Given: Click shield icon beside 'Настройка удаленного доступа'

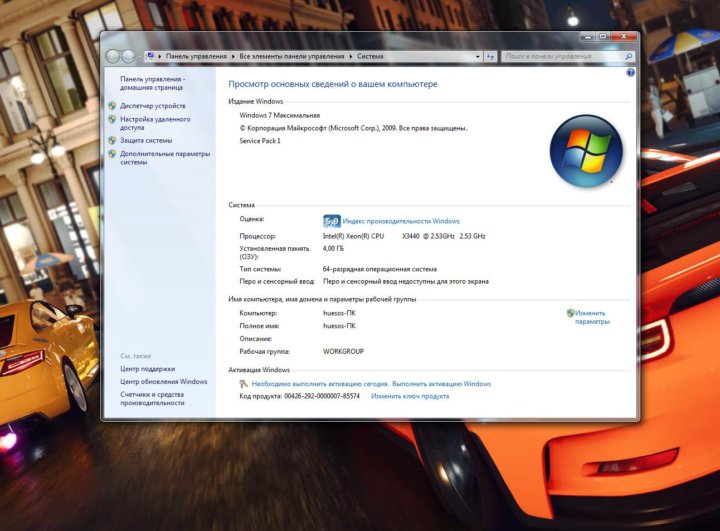Looking at the screenshot, I should tap(112, 119).
